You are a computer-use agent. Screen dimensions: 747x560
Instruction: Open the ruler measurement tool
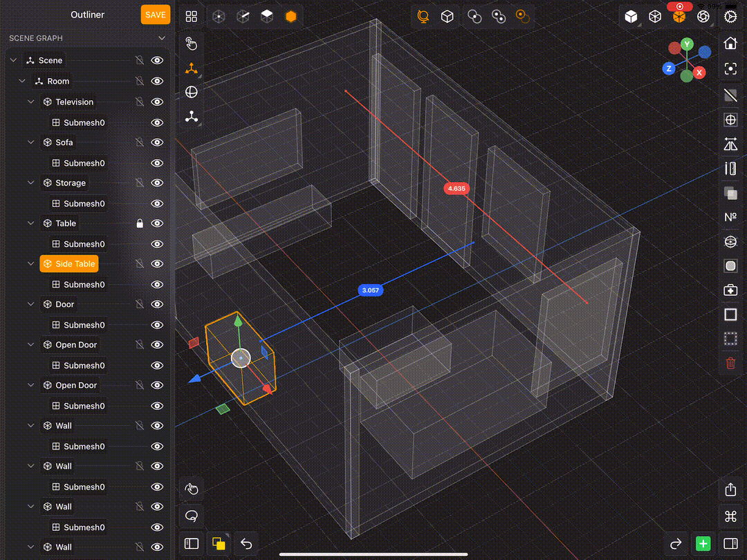tap(730, 168)
